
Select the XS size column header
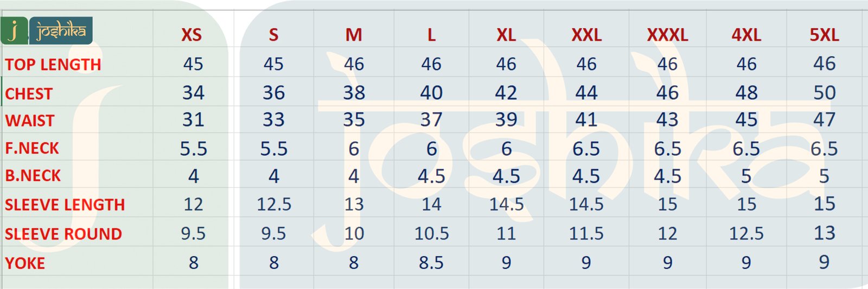pos(192,35)
